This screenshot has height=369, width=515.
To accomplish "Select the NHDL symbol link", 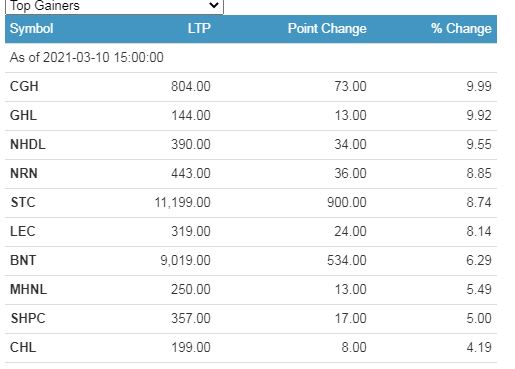I will [28, 145].
